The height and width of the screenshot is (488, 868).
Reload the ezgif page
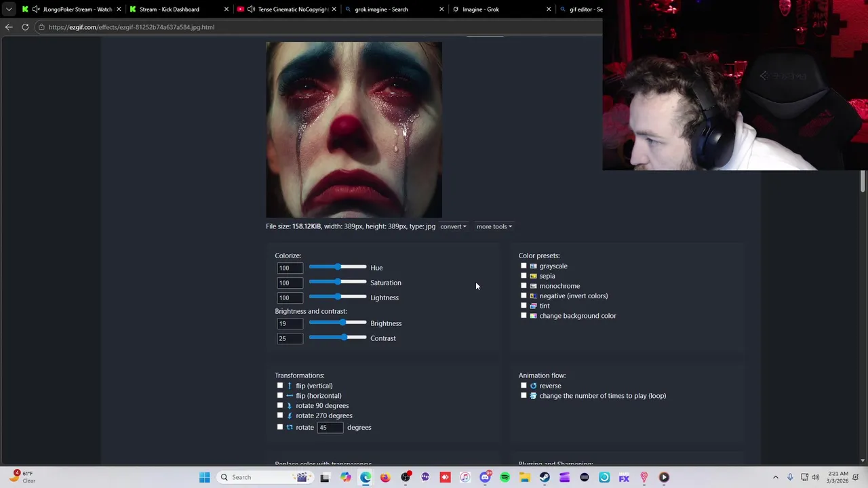pos(25,27)
